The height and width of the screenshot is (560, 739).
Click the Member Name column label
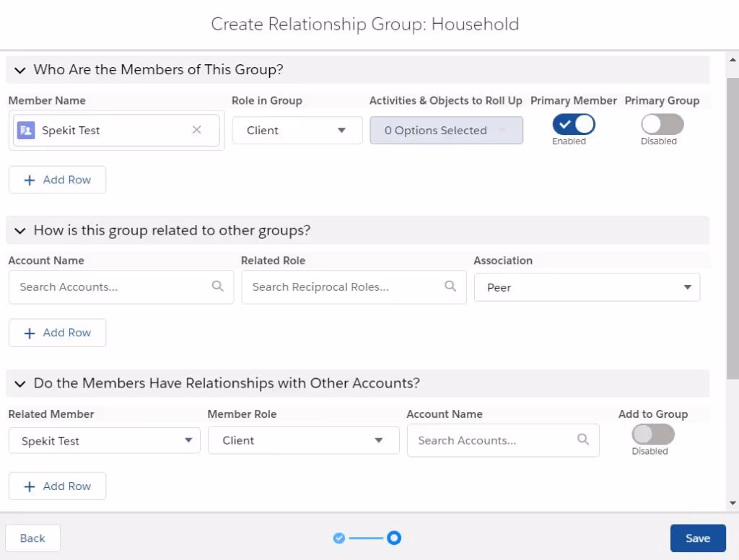(x=47, y=100)
